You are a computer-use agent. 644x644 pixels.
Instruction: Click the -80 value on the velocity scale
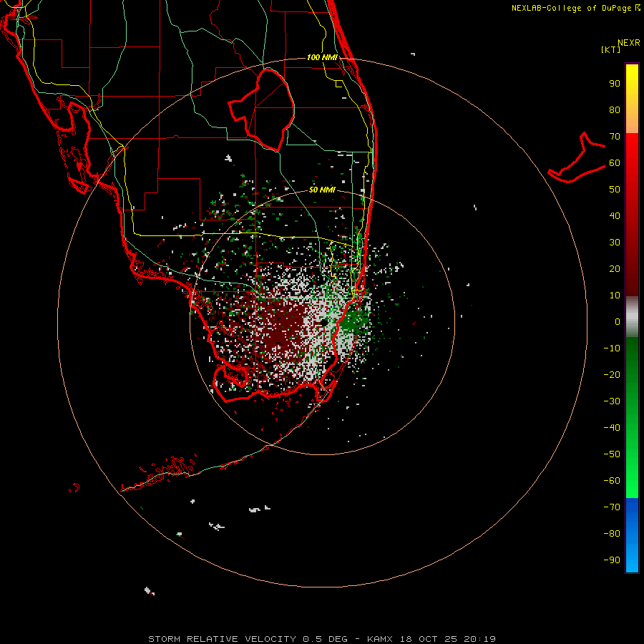click(612, 534)
